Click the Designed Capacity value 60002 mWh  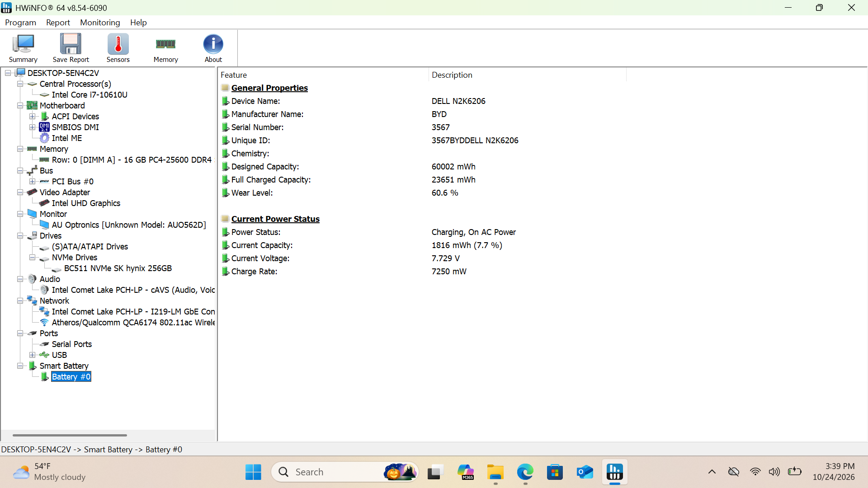tap(453, 167)
